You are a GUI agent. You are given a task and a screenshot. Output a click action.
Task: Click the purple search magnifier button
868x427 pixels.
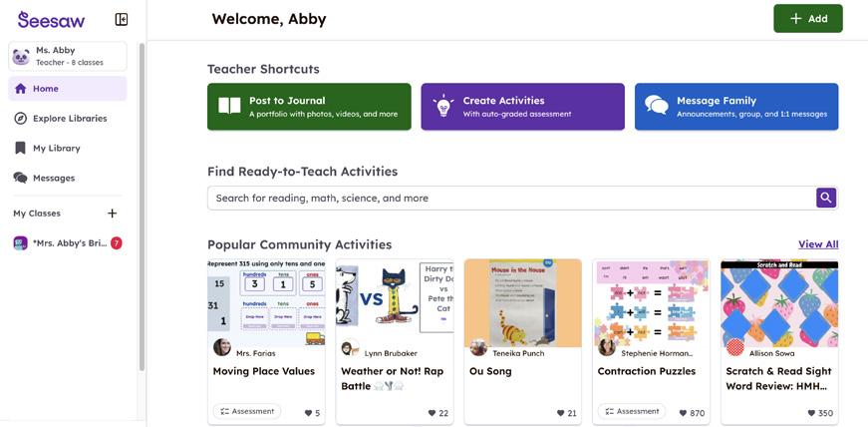click(x=826, y=198)
